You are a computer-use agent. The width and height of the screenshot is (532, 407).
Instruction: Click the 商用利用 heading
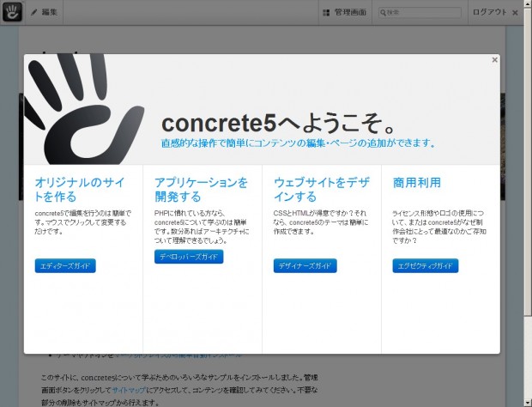pos(417,183)
